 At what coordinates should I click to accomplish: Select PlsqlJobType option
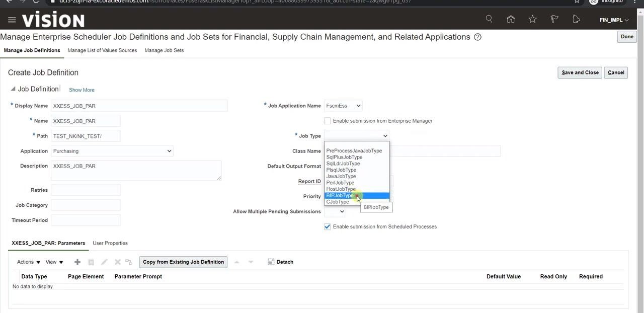point(357,170)
